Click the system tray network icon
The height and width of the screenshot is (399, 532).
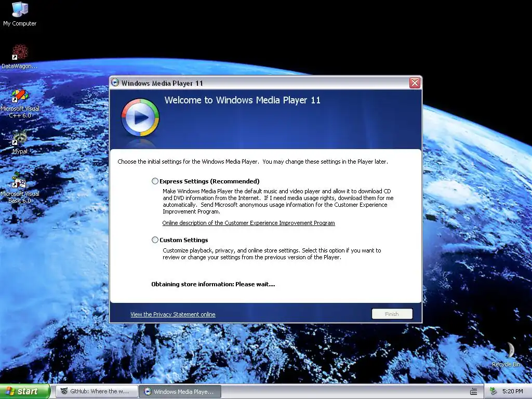[493, 391]
